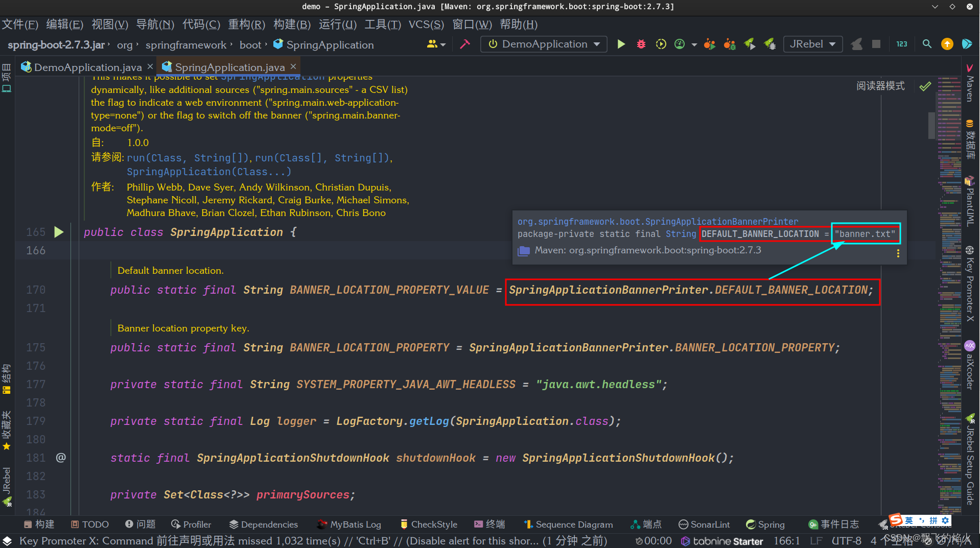Screen dimensions: 980x548
Task: Open the Key Promoter X side panel
Action: pos(969,284)
